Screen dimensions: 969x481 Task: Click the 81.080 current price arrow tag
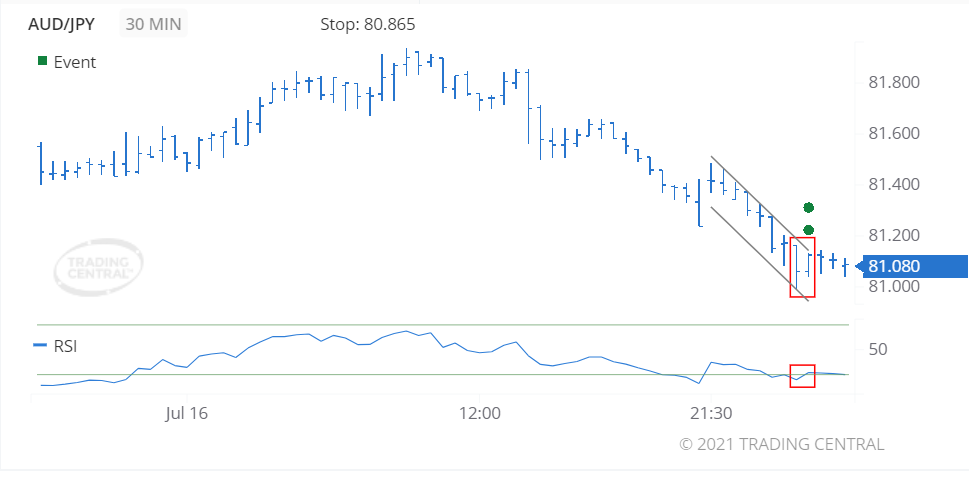(x=912, y=266)
